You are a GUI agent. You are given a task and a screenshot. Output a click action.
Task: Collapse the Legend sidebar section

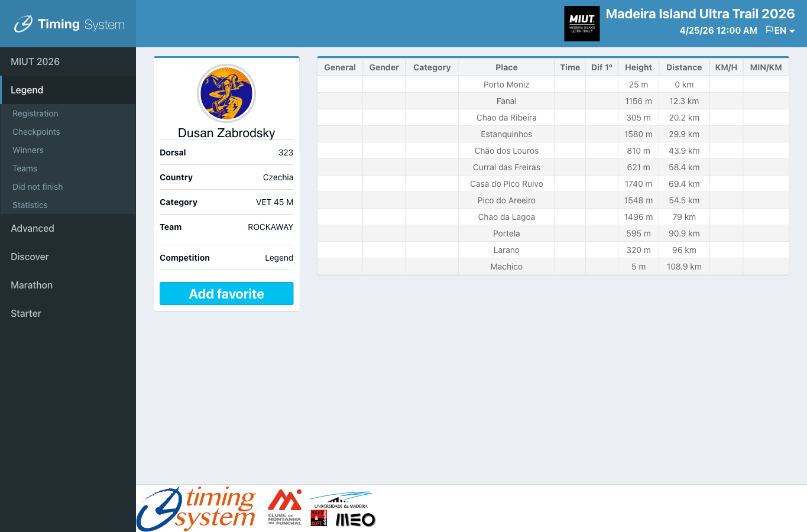[x=27, y=90]
